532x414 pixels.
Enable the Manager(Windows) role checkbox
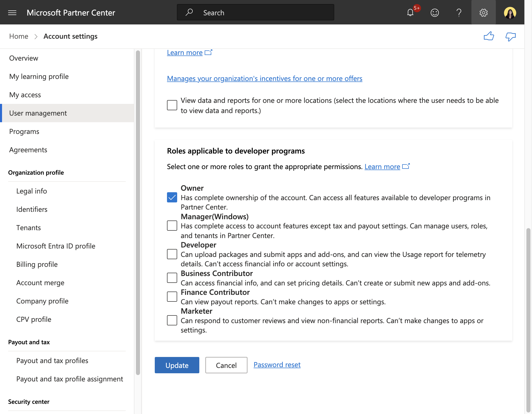(x=172, y=226)
